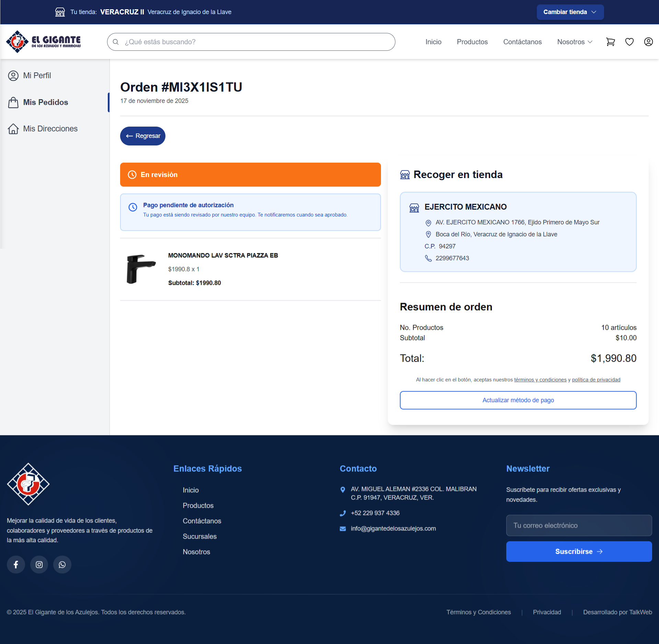Image resolution: width=659 pixels, height=644 pixels.
Task: Open the Cambiar tienda dropdown
Action: click(x=569, y=12)
